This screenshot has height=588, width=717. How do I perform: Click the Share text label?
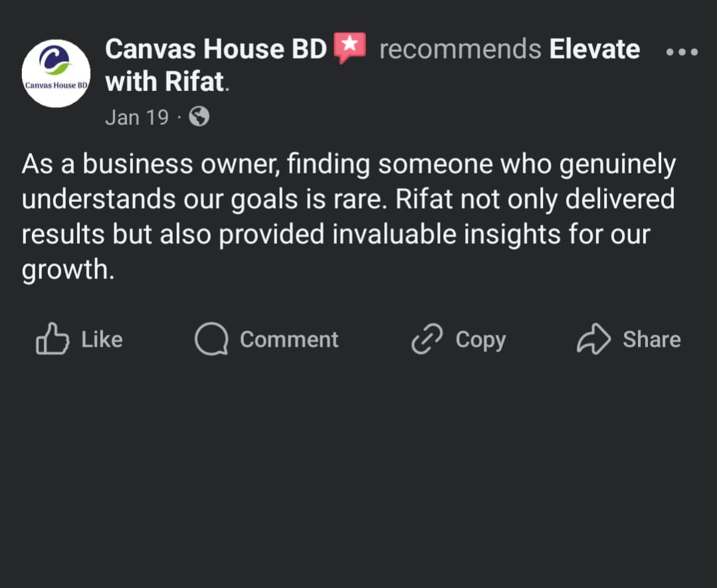pyautogui.click(x=652, y=340)
